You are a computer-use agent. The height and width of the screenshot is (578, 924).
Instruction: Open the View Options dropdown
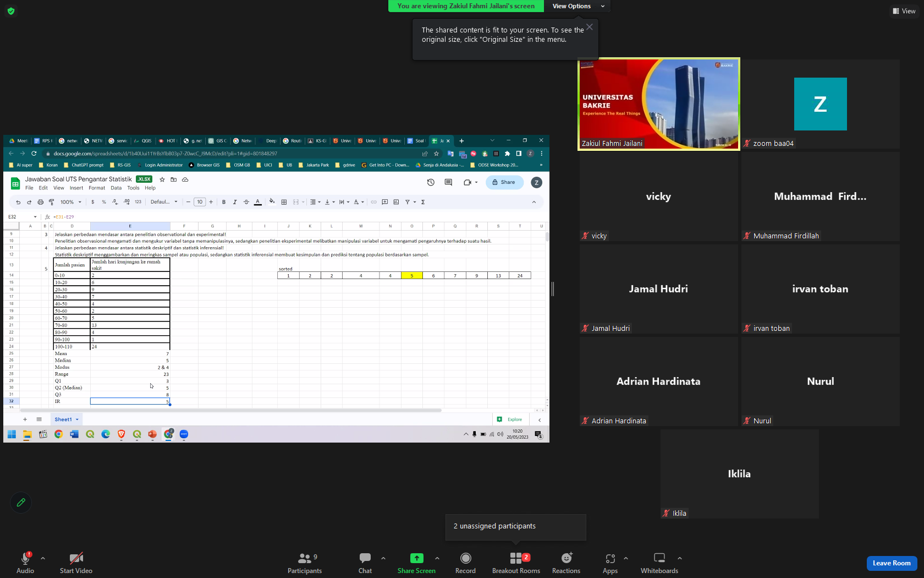[x=578, y=6]
